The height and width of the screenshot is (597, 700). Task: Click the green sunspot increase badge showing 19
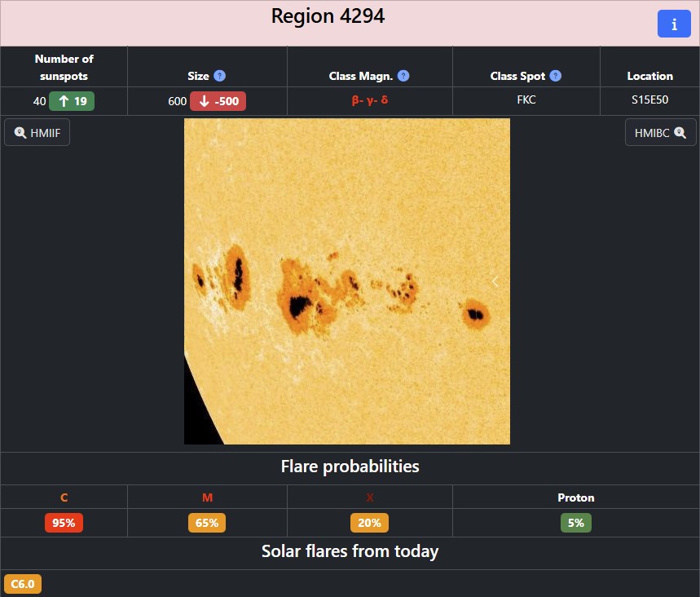[72, 101]
